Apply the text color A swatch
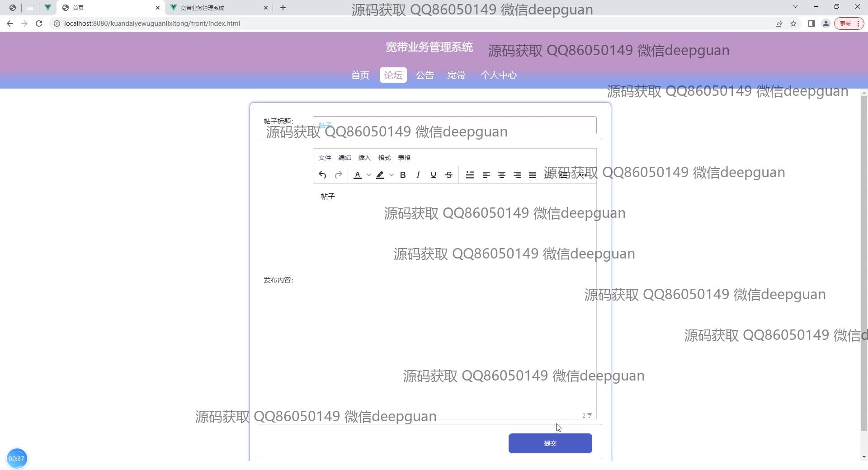Image resolution: width=868 pixels, height=470 pixels. 358,175
